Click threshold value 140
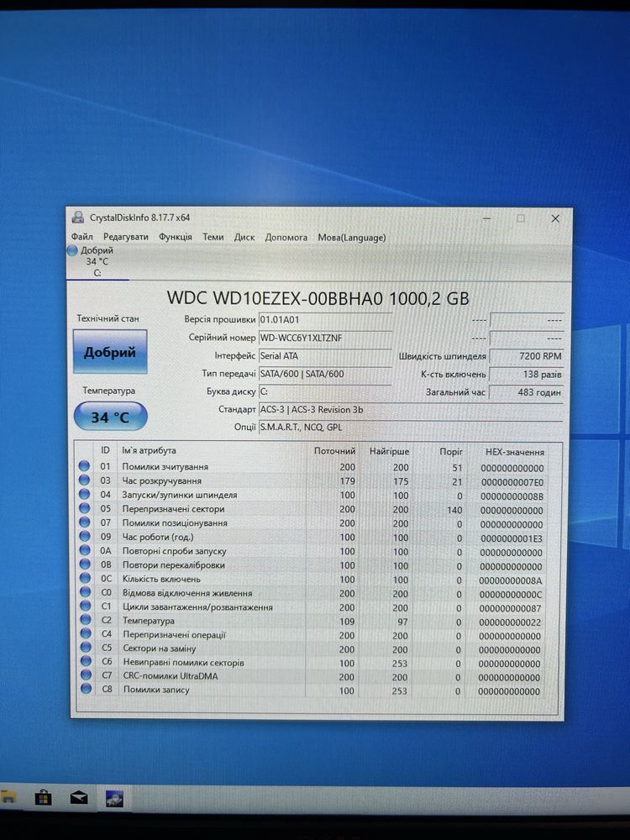The width and height of the screenshot is (630, 840). [454, 510]
